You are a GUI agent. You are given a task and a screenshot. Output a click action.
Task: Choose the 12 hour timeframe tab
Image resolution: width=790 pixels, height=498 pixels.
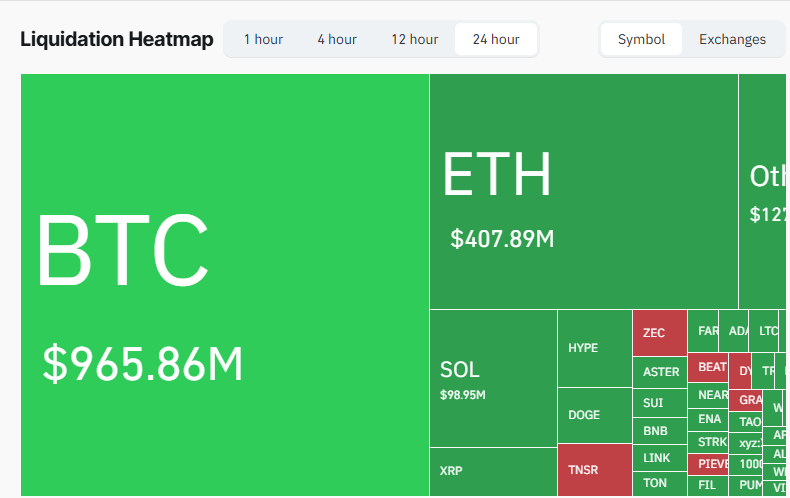(414, 40)
